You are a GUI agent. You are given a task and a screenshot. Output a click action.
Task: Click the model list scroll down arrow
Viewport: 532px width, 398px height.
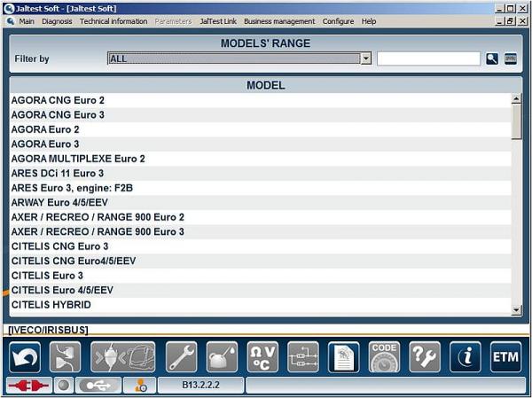[x=516, y=309]
